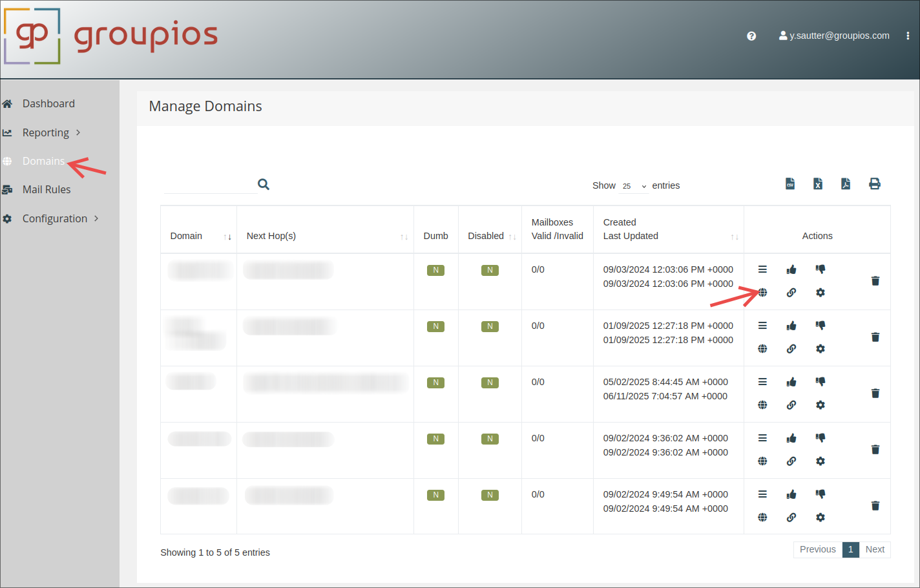Open the help question mark icon
The height and width of the screenshot is (588, 920).
coord(751,36)
